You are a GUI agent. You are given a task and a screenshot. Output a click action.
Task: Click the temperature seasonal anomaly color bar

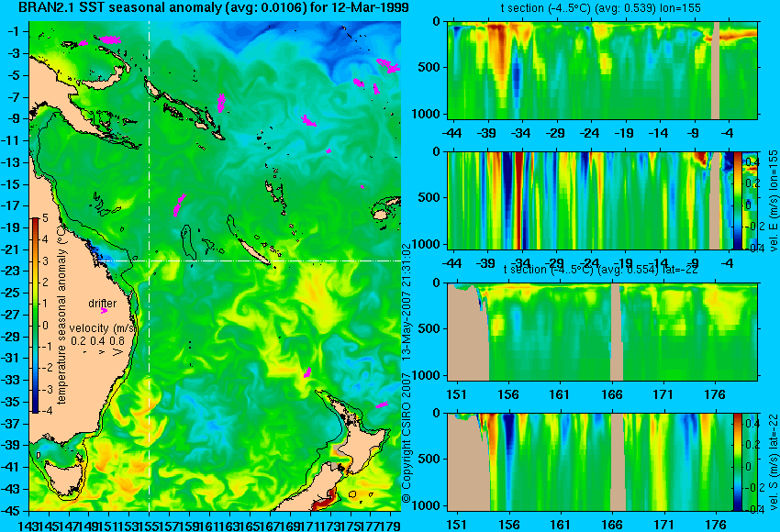pos(35,316)
